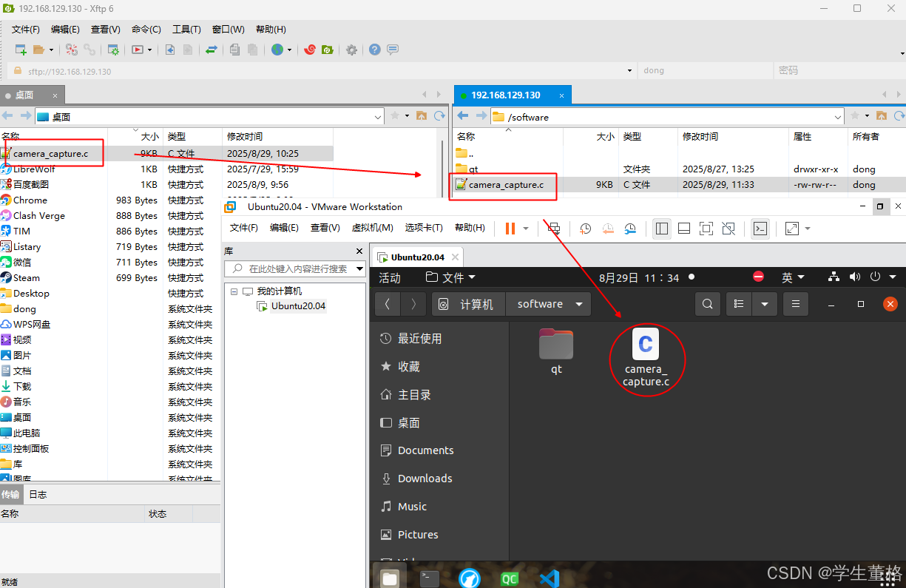The image size is (906, 588).
Task: Select the Ubuntu20.04 VMware tab
Action: tap(418, 257)
